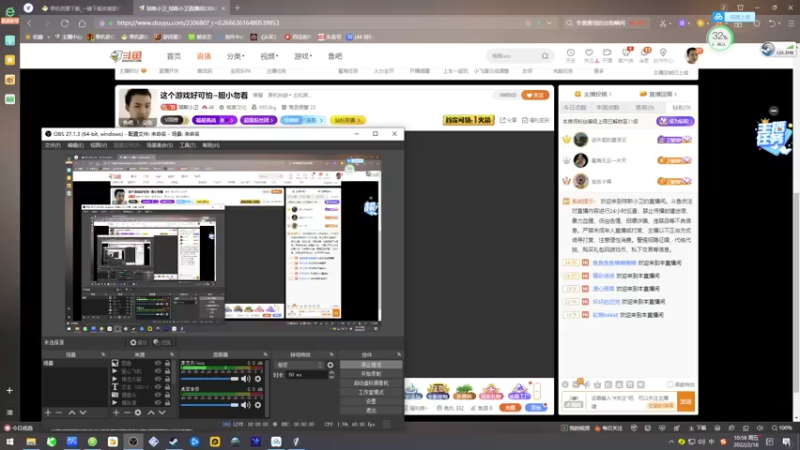Viewport: 800px width, 450px height.
Task: Click the 充值 recharge button
Action: click(510, 408)
